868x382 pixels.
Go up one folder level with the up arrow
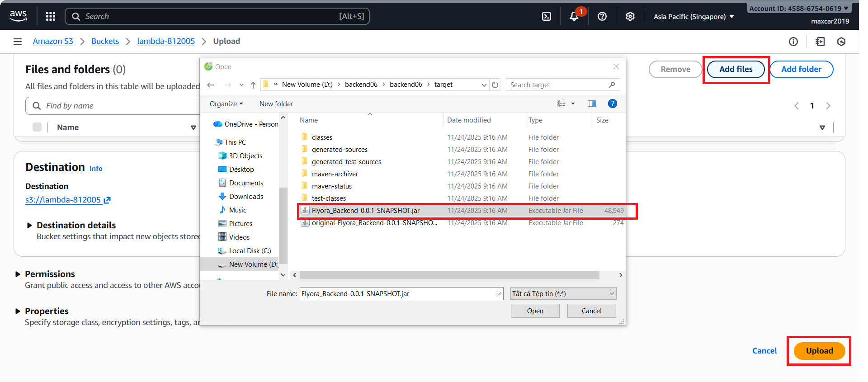point(253,85)
